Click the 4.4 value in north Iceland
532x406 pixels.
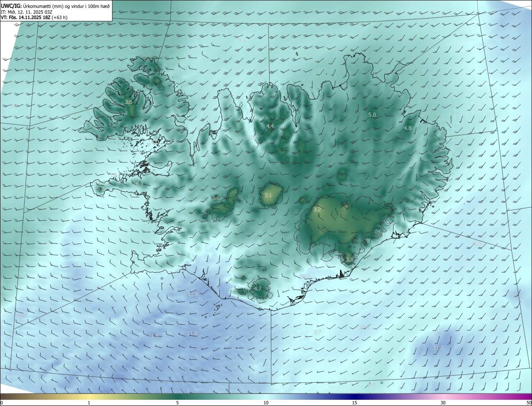(270, 126)
